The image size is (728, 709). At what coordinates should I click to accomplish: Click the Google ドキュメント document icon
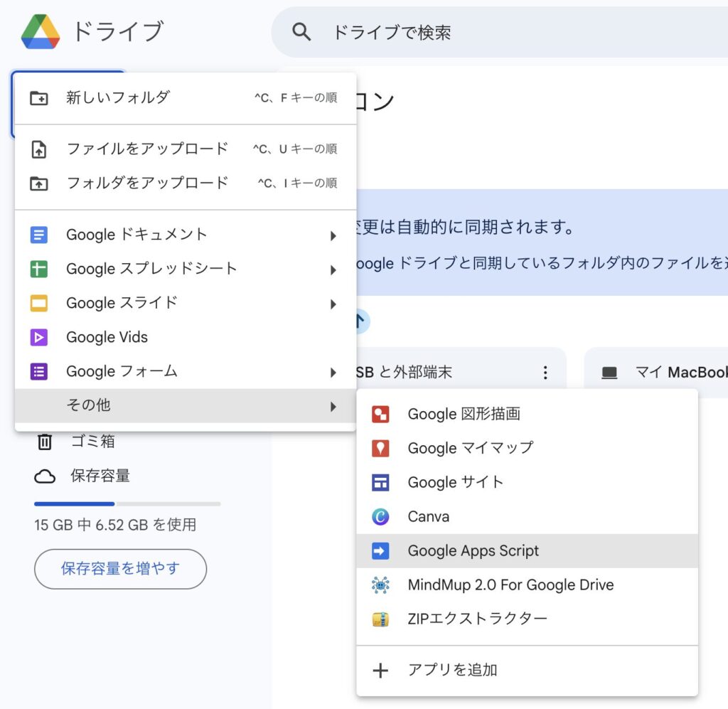tap(39, 235)
